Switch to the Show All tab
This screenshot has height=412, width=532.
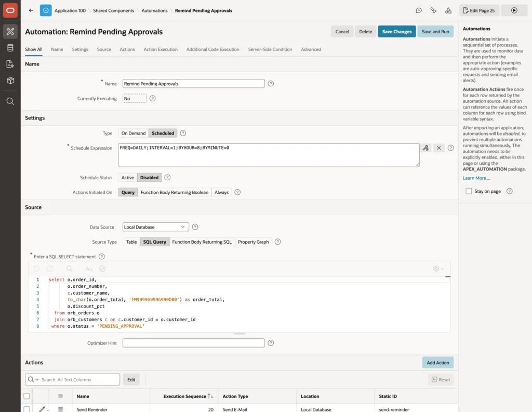tap(34, 49)
